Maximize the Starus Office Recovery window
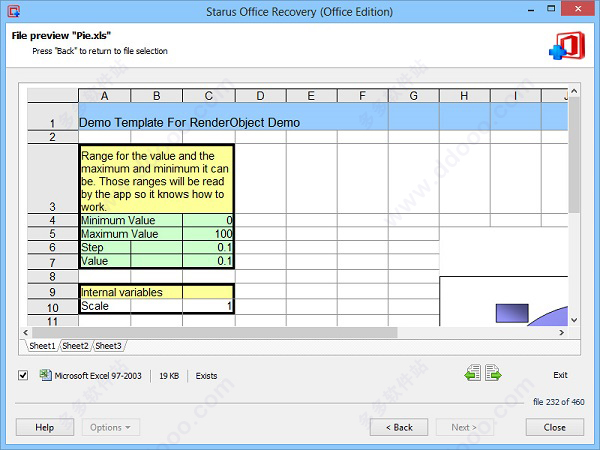The width and height of the screenshot is (600, 450). coord(551,9)
